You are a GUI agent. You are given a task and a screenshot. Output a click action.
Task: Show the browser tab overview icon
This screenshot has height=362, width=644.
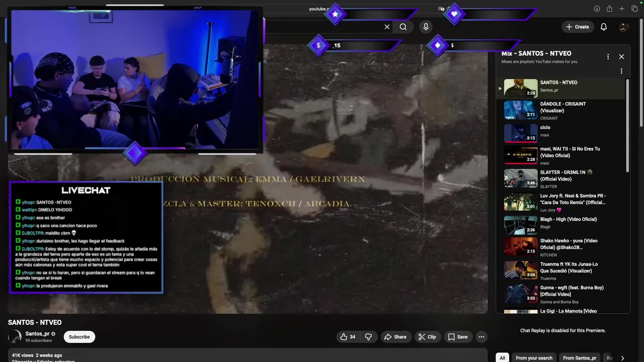pyautogui.click(x=634, y=9)
